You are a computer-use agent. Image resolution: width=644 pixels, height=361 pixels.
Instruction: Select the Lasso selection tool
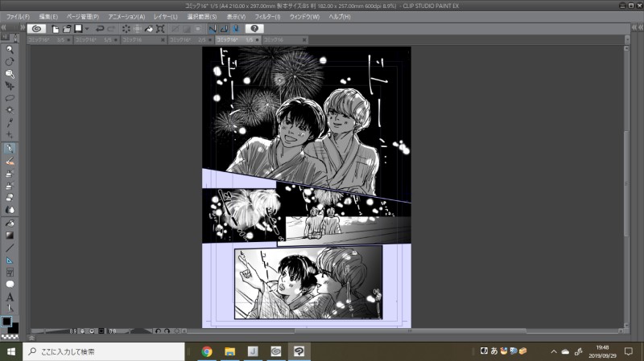(10, 98)
